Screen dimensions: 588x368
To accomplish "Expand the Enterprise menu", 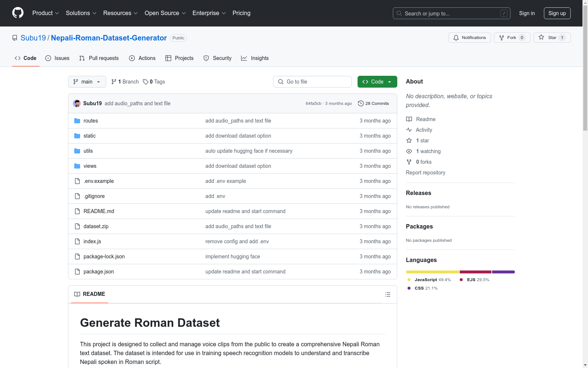I will tap(209, 13).
